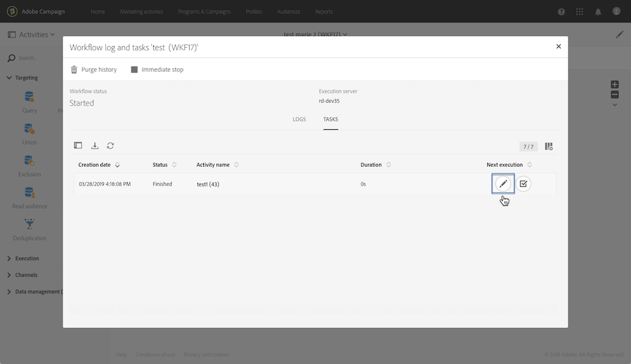Click the checkbox task icon in test1 row

click(523, 184)
